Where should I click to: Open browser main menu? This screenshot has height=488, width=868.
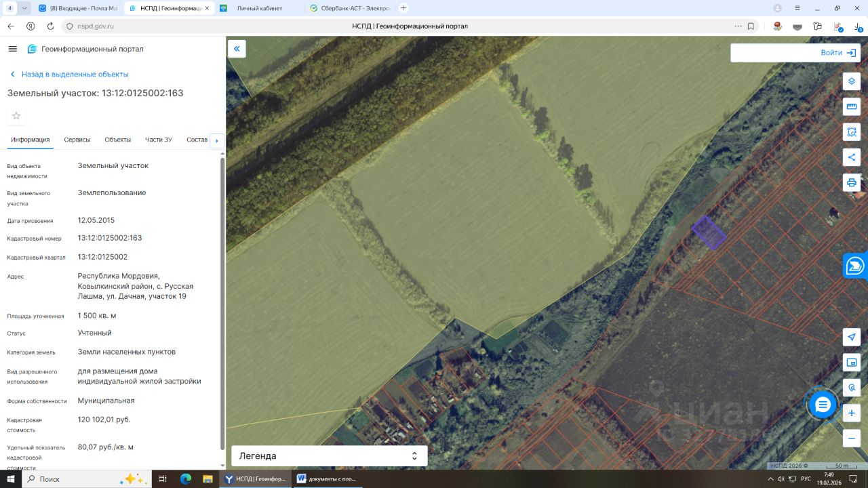coord(797,8)
